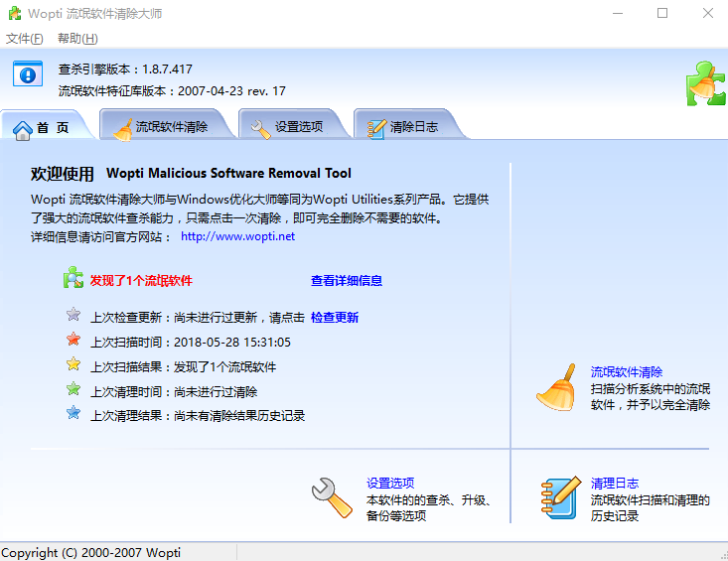Click the 检查更新 link
Image resolution: width=728 pixels, height=561 pixels.
tap(335, 318)
